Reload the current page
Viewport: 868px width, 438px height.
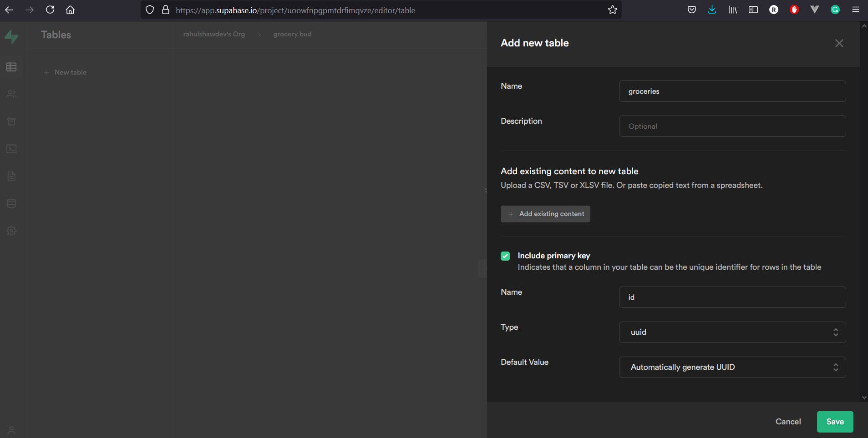50,10
